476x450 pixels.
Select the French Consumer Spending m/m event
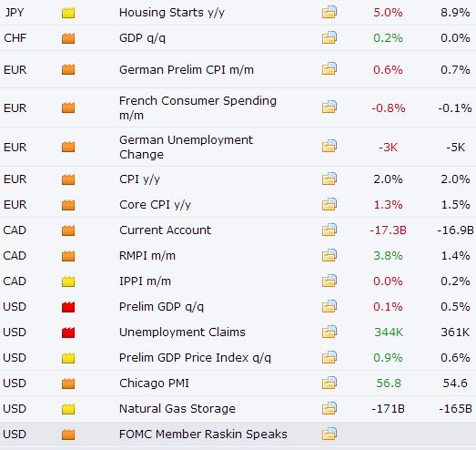[x=197, y=107]
